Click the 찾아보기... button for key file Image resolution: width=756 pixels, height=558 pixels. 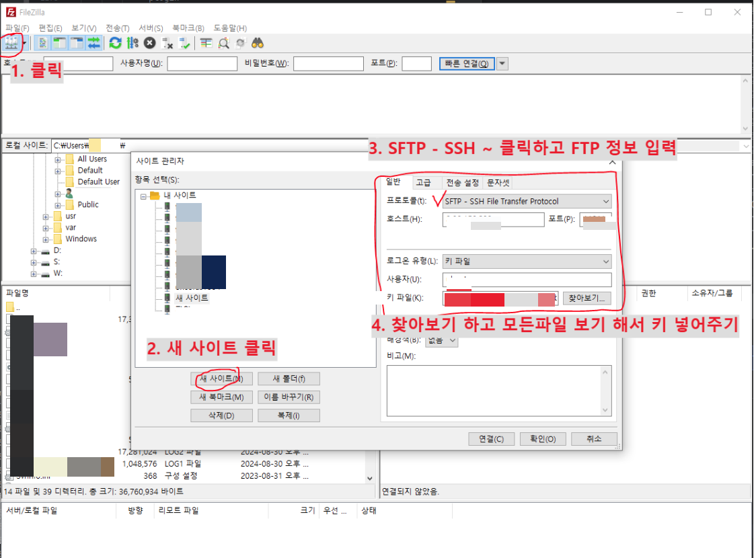(587, 298)
